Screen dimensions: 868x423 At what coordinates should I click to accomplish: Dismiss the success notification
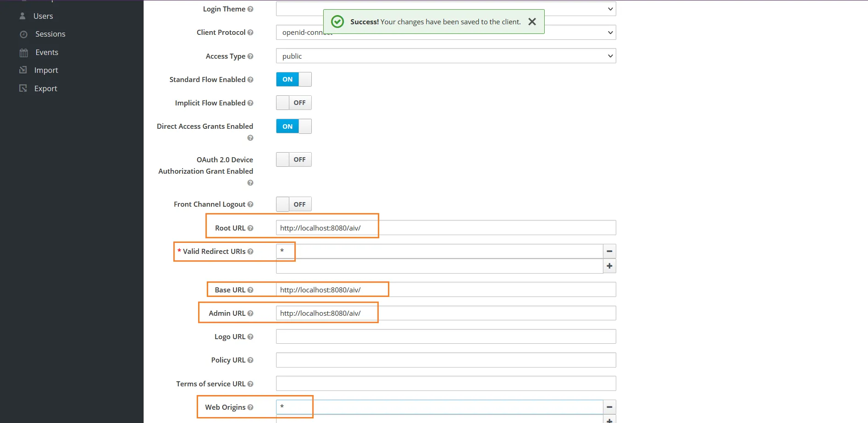coord(532,22)
